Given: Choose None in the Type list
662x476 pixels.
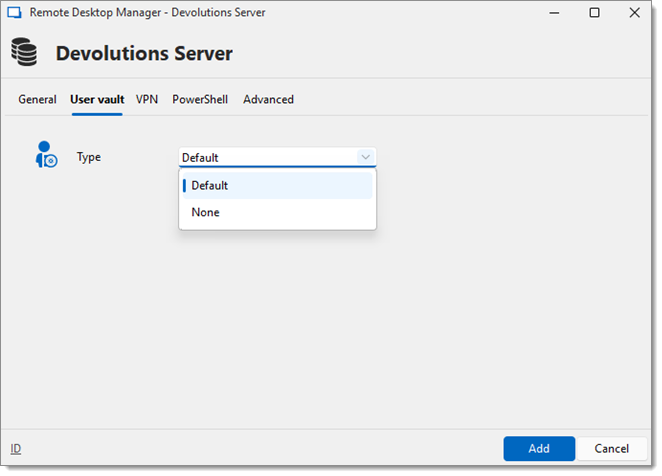Looking at the screenshot, I should coord(277,212).
